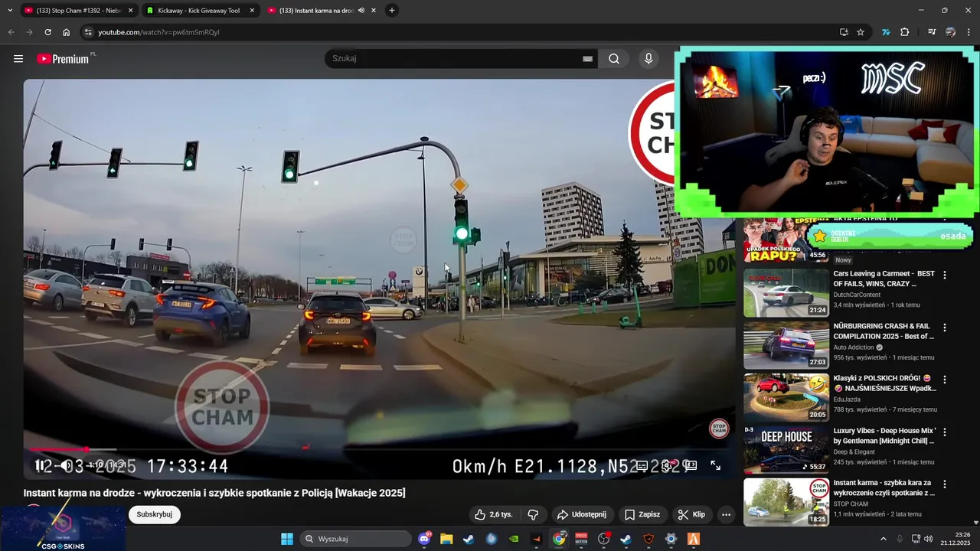Start voice search with the microphone
This screenshot has height=551, width=980.
pyautogui.click(x=648, y=59)
